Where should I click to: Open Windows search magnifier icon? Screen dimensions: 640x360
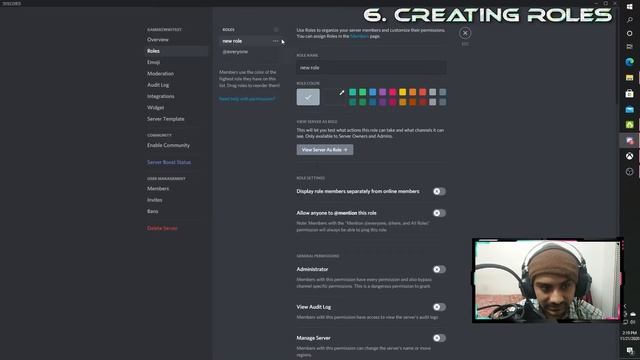click(629, 20)
